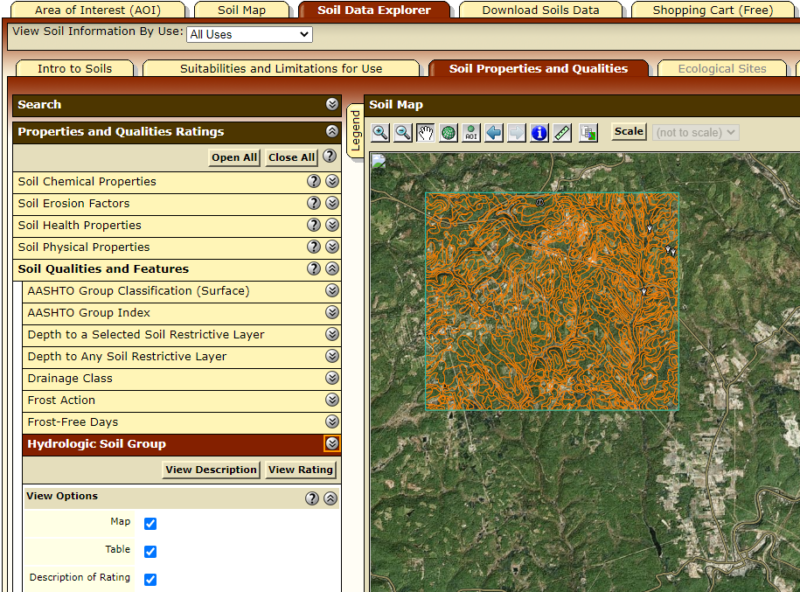Activate the Identify info tool
The image size is (800, 592).
coord(539,132)
